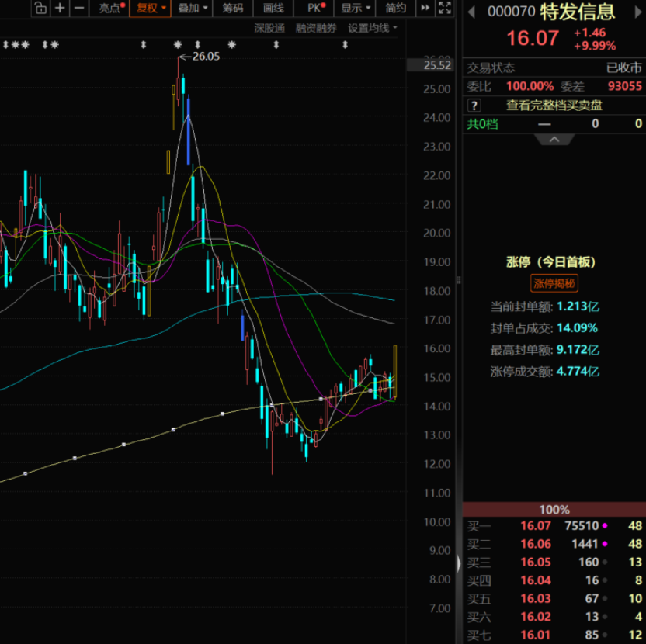Screen dimensions: 646x644
Task: Click the magenta dot on 买二 row
Action: pos(605,544)
